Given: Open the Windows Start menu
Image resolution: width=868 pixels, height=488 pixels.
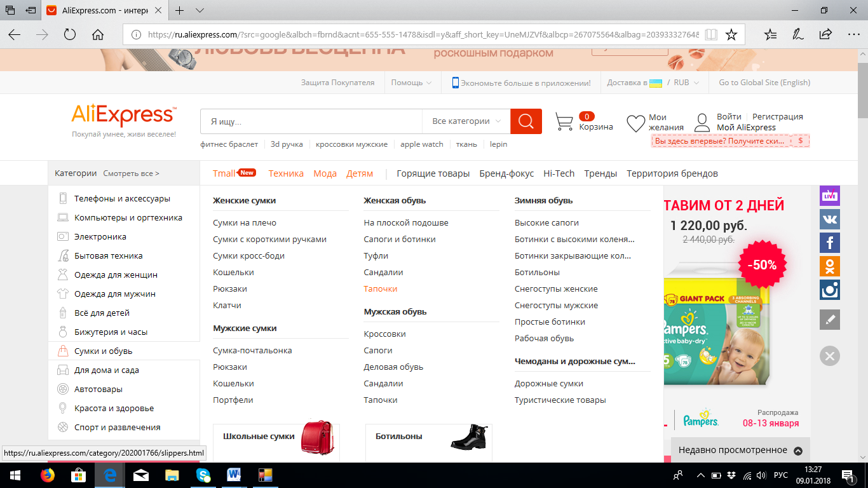Looking at the screenshot, I should point(15,475).
